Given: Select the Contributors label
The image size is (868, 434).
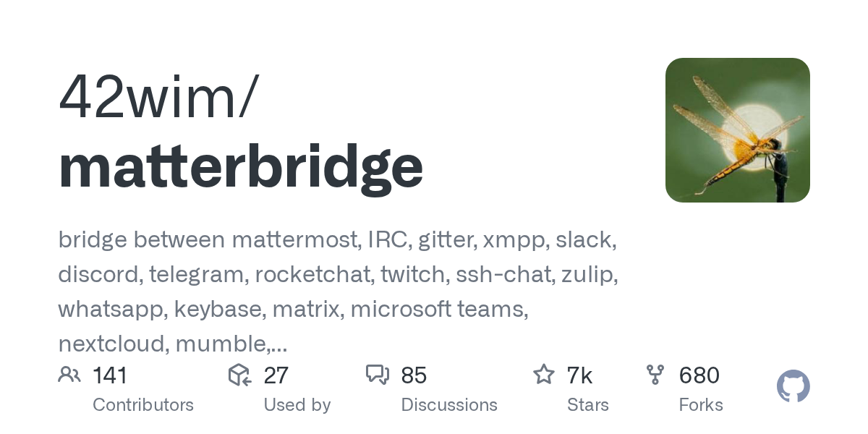Looking at the screenshot, I should pos(143,405).
